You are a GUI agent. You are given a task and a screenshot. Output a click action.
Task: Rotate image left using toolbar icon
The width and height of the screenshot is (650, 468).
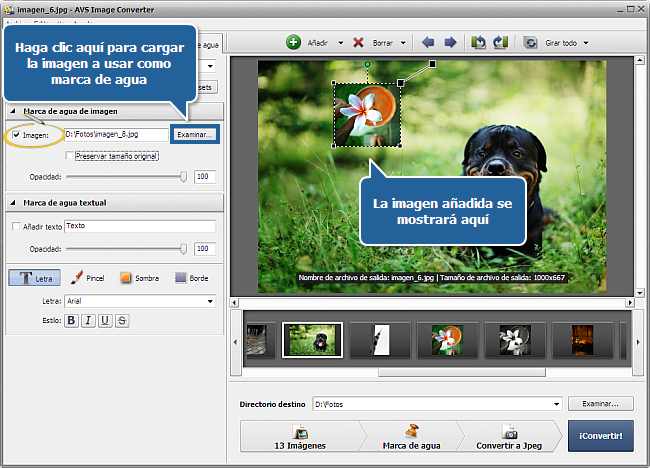point(479,43)
